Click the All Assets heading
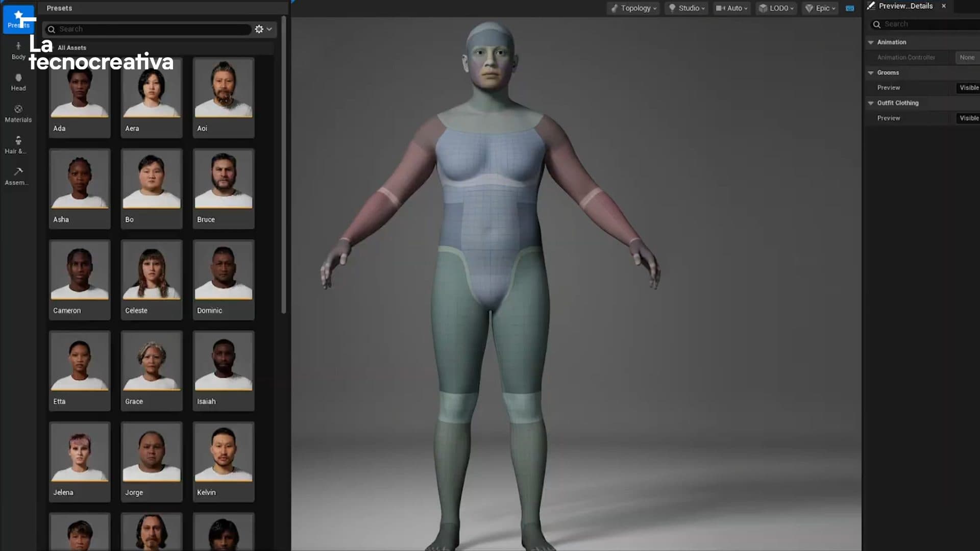This screenshot has height=551, width=980. [72, 48]
